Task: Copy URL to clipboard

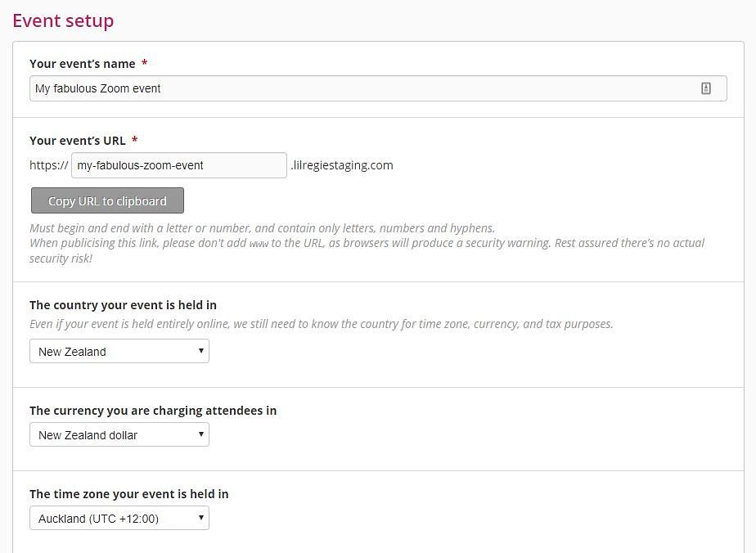Action: (107, 200)
